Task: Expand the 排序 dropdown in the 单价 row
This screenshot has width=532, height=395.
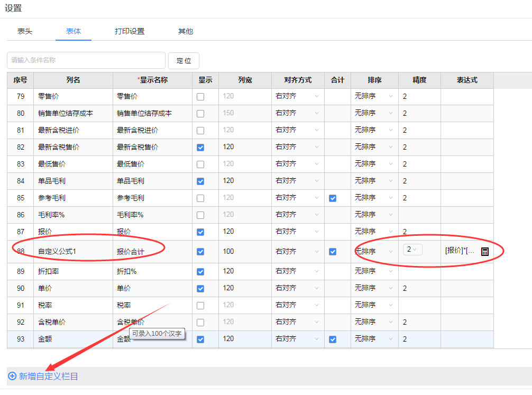Action: 374,288
